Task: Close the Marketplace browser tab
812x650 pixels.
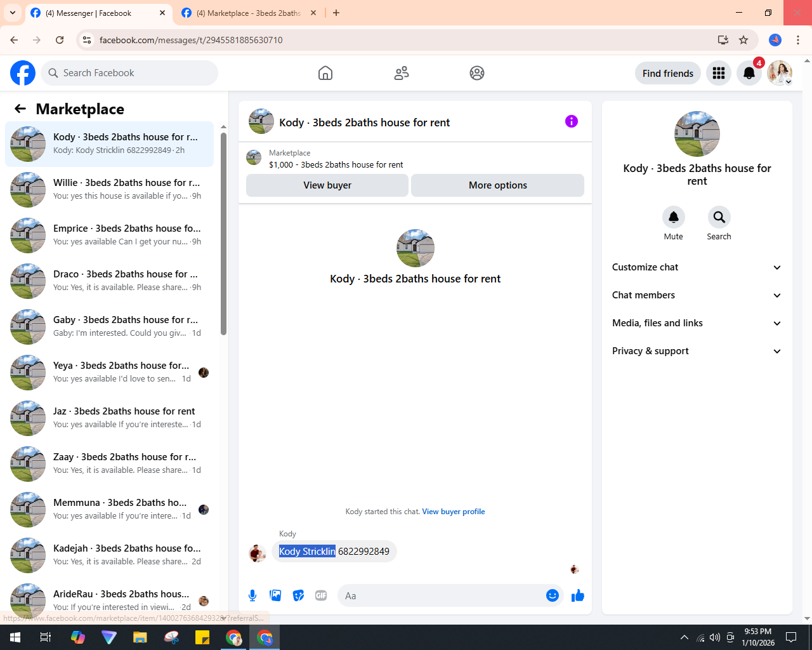Action: (x=313, y=13)
